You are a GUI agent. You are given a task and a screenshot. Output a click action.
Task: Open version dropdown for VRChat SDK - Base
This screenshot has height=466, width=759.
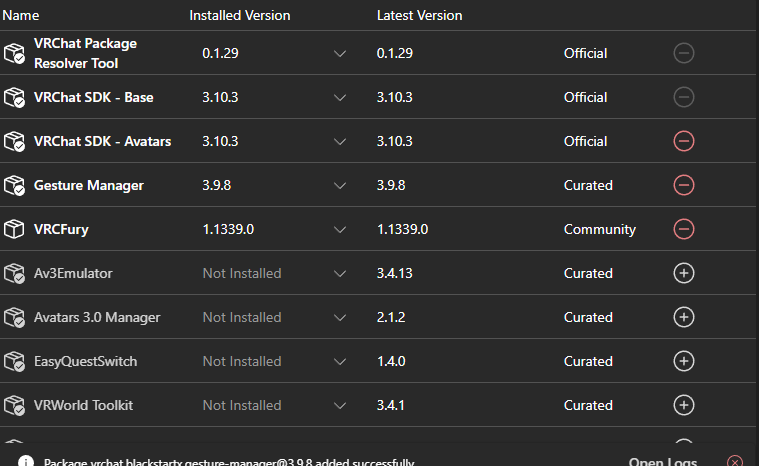(x=340, y=98)
